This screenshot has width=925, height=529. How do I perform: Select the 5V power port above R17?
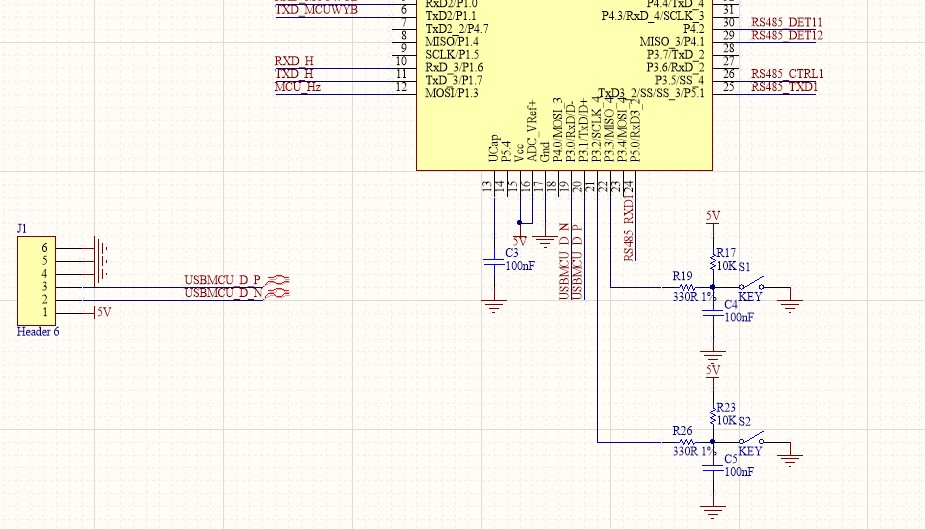[712, 216]
